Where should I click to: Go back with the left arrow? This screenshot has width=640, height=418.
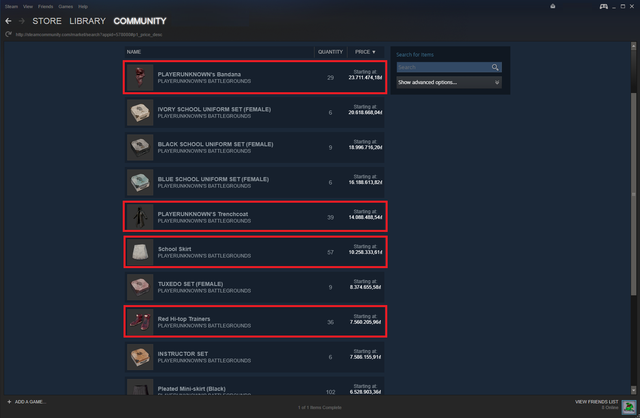(x=8, y=21)
